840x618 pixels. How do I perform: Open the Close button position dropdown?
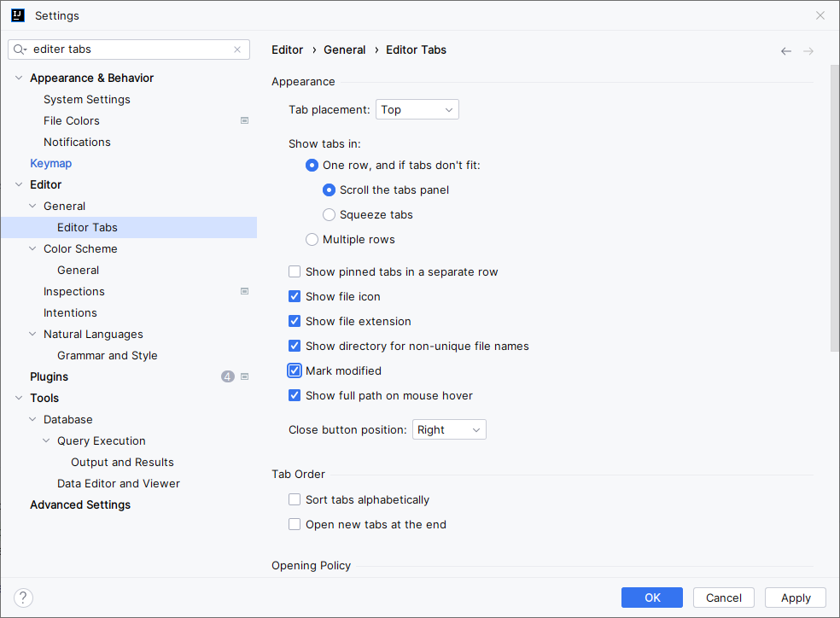pyautogui.click(x=449, y=429)
